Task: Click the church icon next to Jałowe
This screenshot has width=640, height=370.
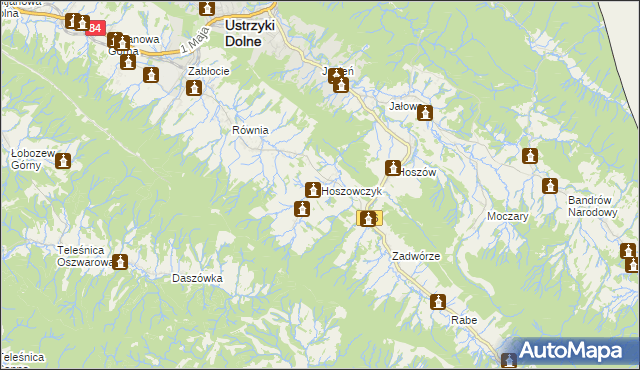Action: click(x=425, y=113)
